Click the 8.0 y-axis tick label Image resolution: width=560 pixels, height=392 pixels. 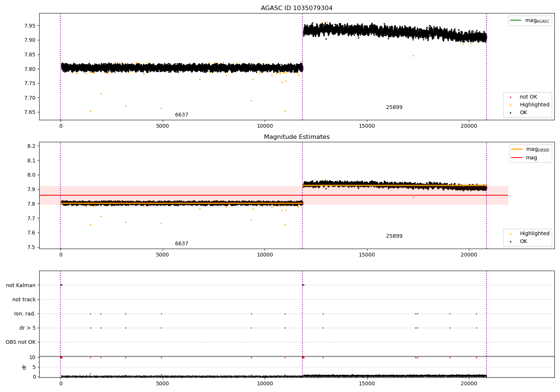pos(31,175)
